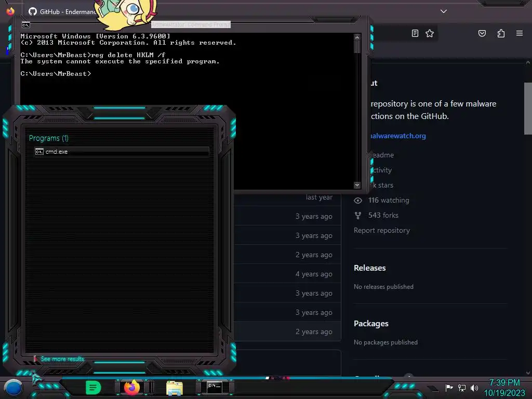Viewport: 532px width, 399px height.
Task: Open the Readme link in sidebar
Action: [382, 155]
